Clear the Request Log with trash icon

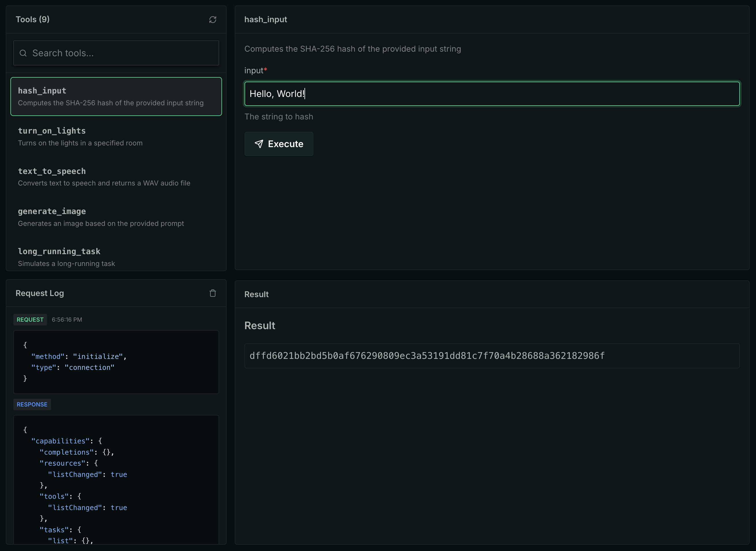click(213, 293)
